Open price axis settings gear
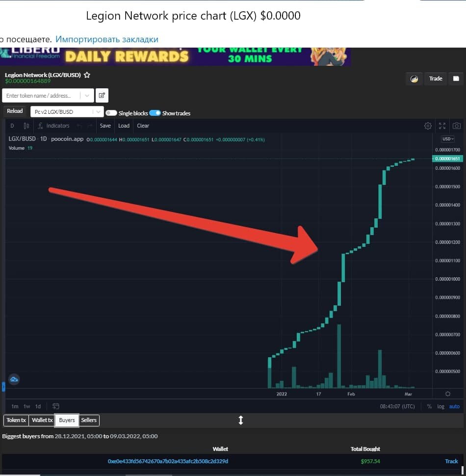The width and height of the screenshot is (466, 476). [x=448, y=394]
